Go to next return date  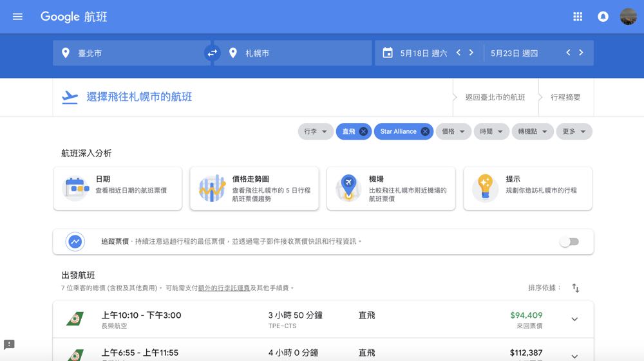(x=581, y=53)
